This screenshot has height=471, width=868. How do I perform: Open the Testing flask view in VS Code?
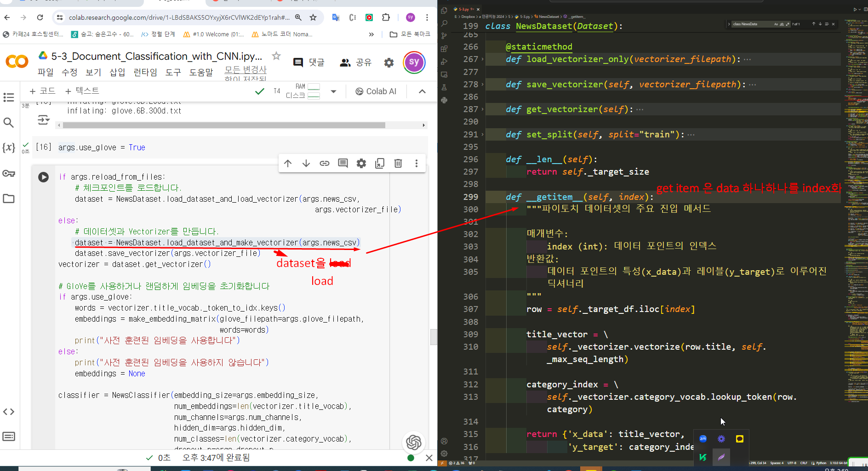click(444, 87)
